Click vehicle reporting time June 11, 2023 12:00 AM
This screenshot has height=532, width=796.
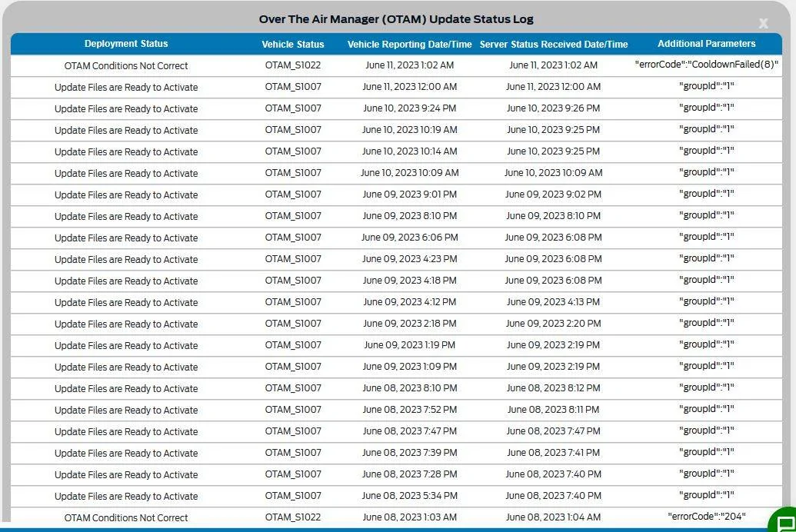(410, 87)
